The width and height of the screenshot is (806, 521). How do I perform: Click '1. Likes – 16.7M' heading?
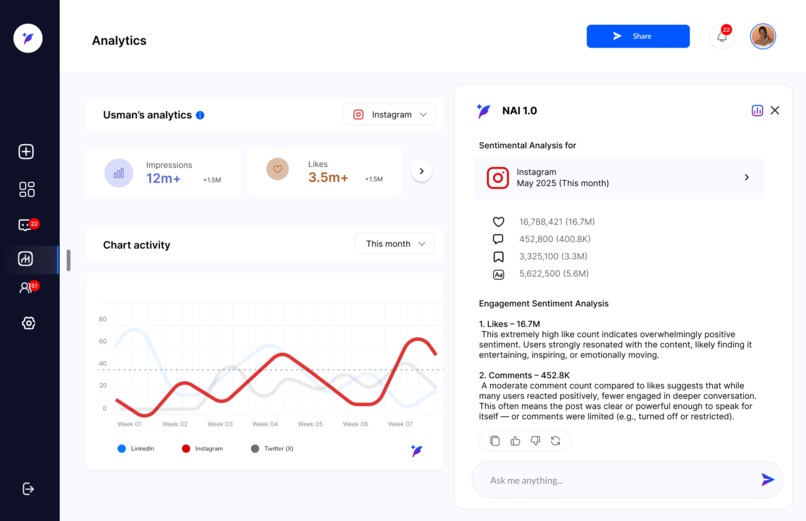point(509,324)
